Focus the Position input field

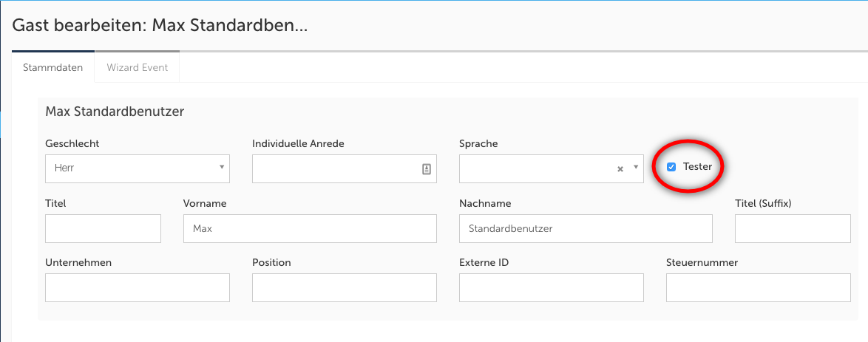click(344, 288)
